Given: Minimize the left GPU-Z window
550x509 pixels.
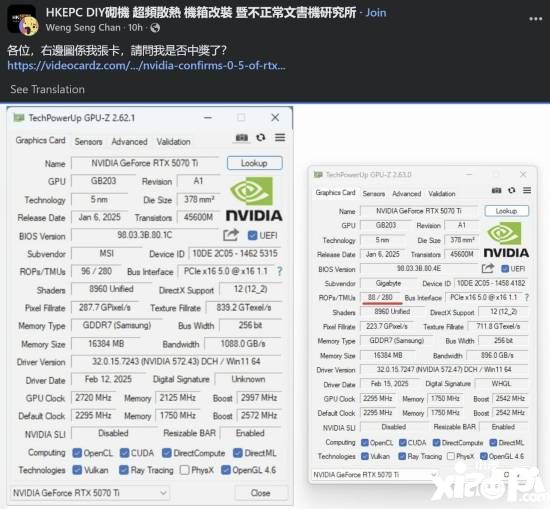Looking at the screenshot, I should pyautogui.click(x=208, y=118).
